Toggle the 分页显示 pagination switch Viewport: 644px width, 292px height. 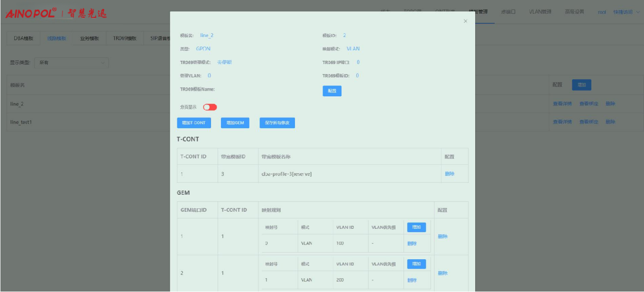(210, 107)
